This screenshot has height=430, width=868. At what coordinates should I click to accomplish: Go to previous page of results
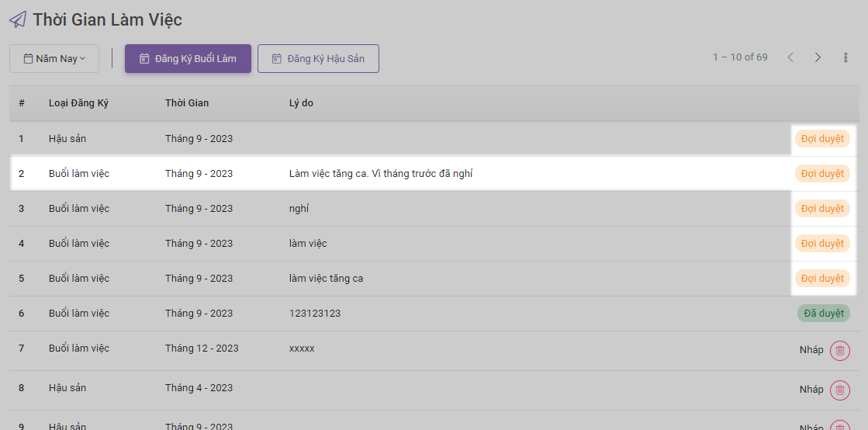(x=790, y=57)
